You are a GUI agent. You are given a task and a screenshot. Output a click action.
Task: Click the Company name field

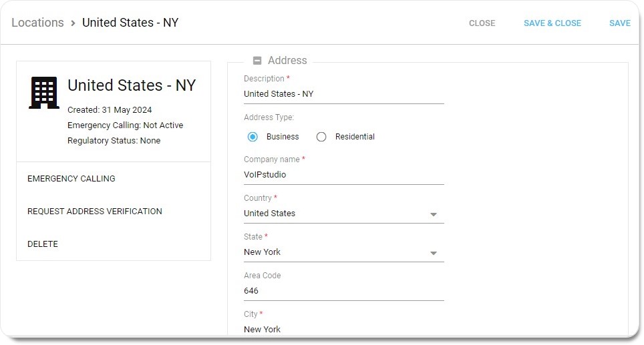click(x=343, y=175)
